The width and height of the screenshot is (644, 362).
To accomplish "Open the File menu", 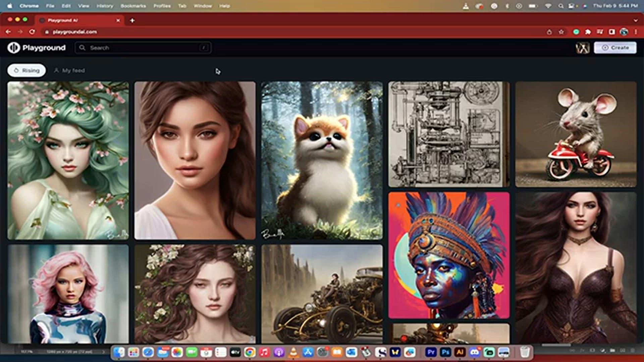I will click(50, 6).
